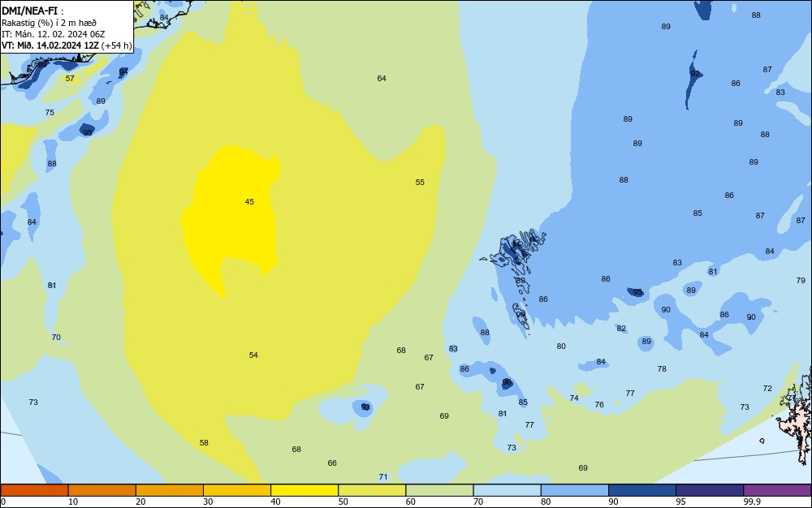Click the legend label '99.9'
This screenshot has width=812, height=508.
coord(752,502)
